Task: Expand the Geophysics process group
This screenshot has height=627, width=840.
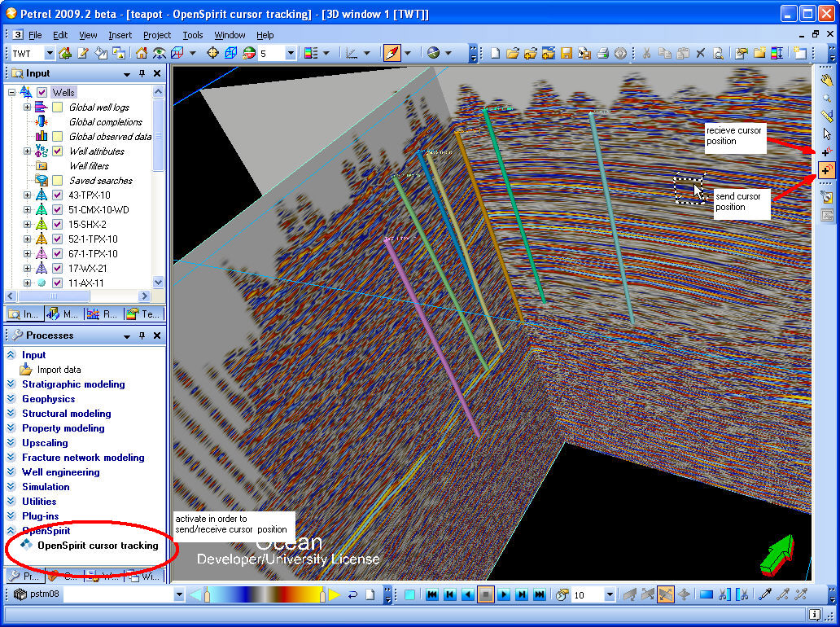Action: (x=48, y=399)
